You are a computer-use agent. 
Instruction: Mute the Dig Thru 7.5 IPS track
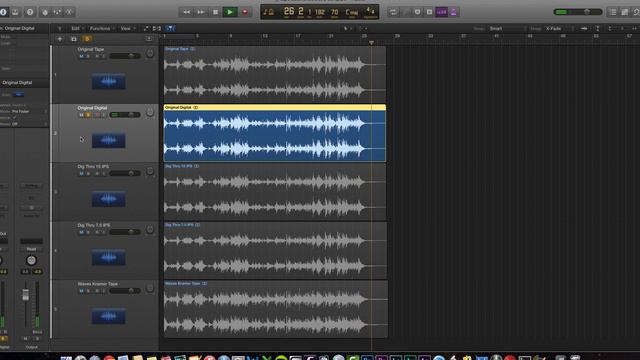pos(81,232)
